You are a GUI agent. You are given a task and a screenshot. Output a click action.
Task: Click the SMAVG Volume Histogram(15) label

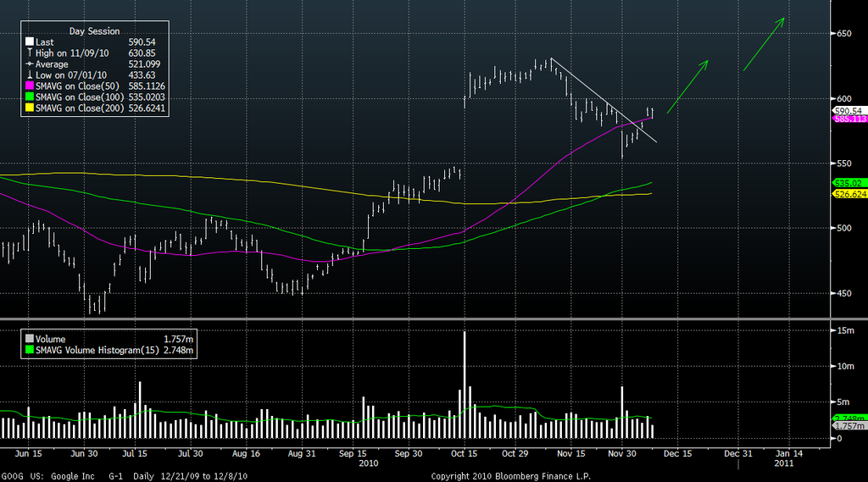[97, 351]
